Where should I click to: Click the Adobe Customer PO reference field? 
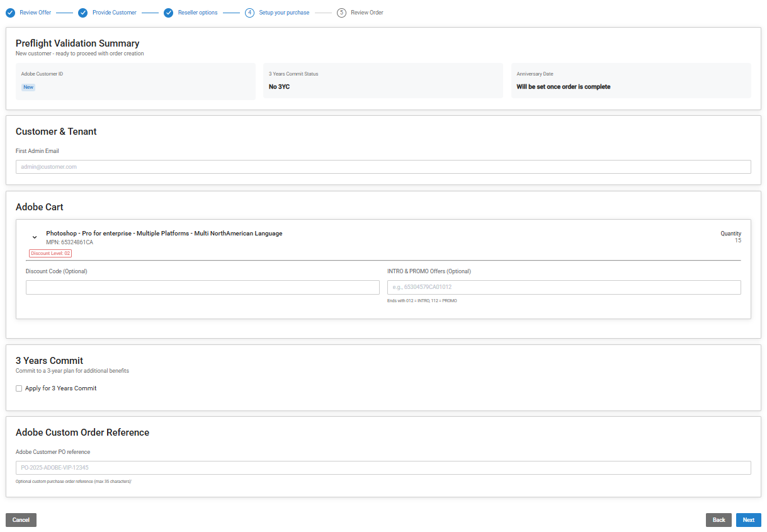click(383, 468)
